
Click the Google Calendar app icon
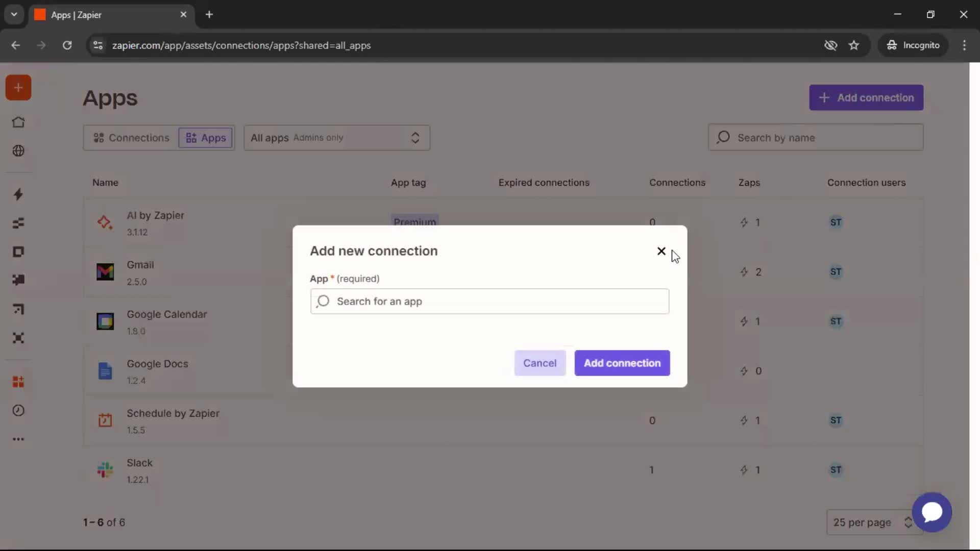pyautogui.click(x=105, y=321)
